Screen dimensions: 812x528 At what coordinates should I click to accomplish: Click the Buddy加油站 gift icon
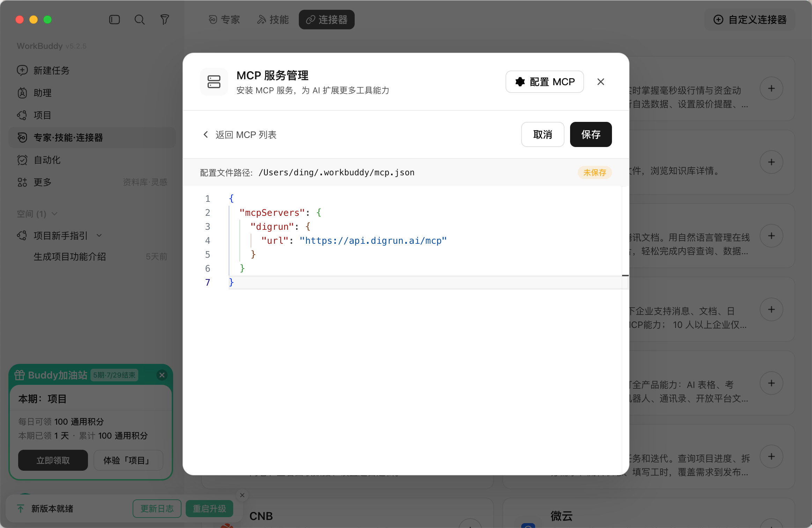coord(20,375)
